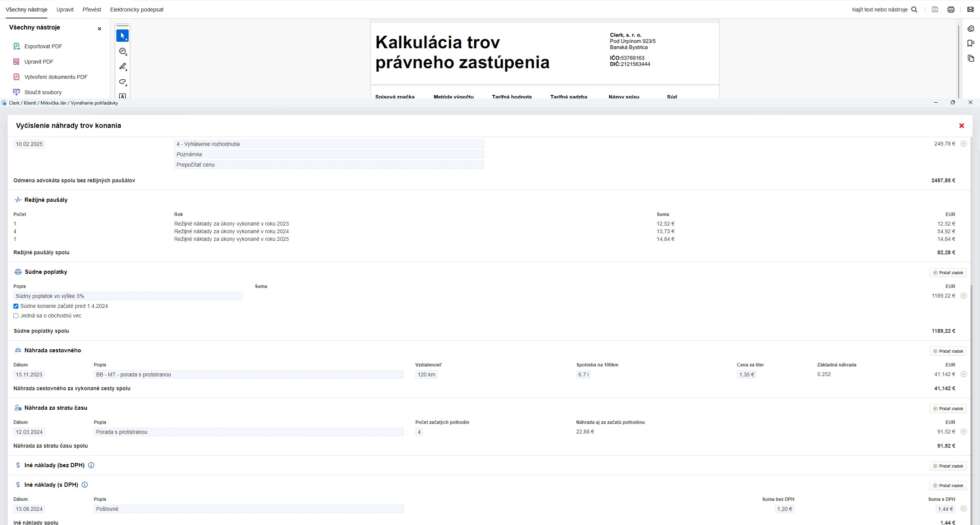This screenshot has width=980, height=525.
Task: Click the Upravit PDF link
Action: [x=39, y=61]
